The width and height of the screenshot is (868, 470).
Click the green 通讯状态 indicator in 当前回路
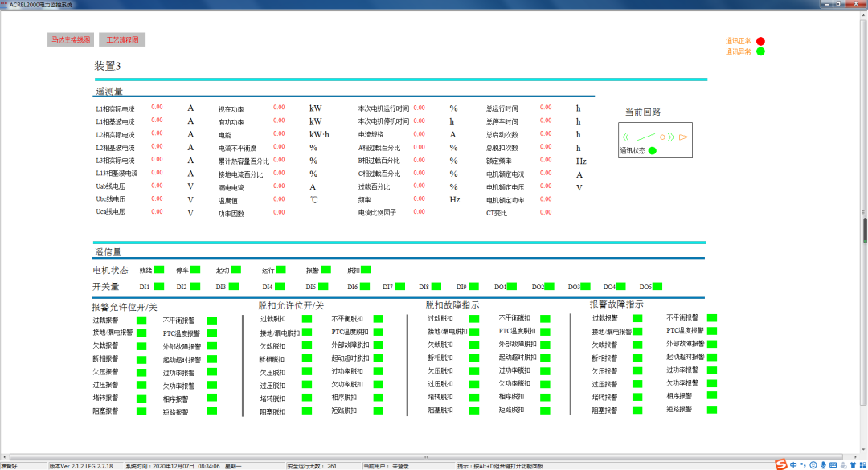[653, 150]
